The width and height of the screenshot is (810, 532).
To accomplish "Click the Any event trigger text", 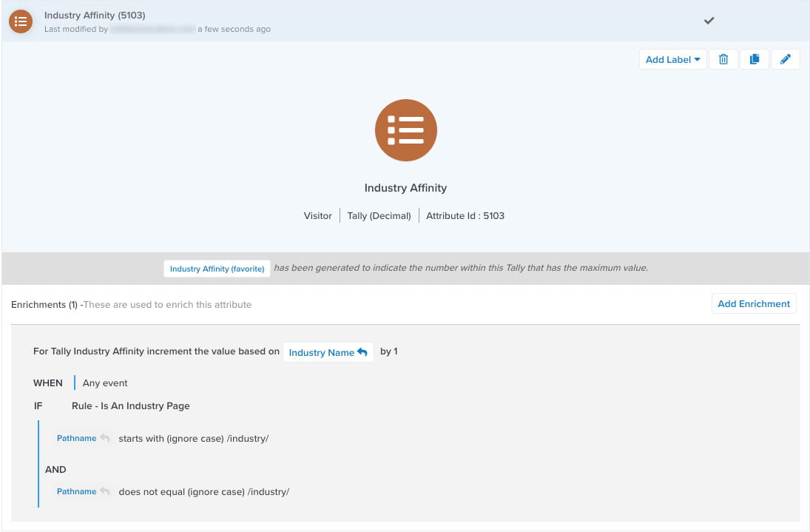I will coord(105,383).
